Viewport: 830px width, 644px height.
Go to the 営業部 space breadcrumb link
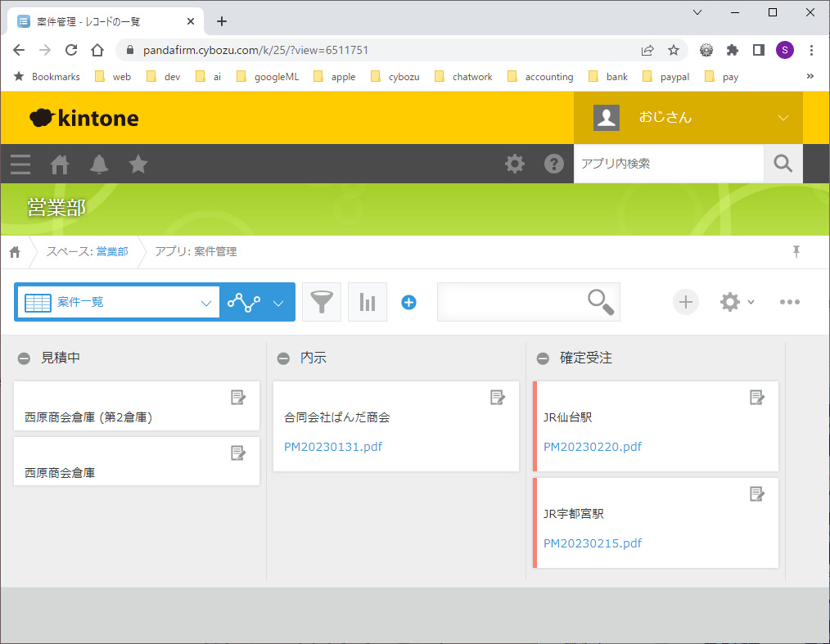112,252
